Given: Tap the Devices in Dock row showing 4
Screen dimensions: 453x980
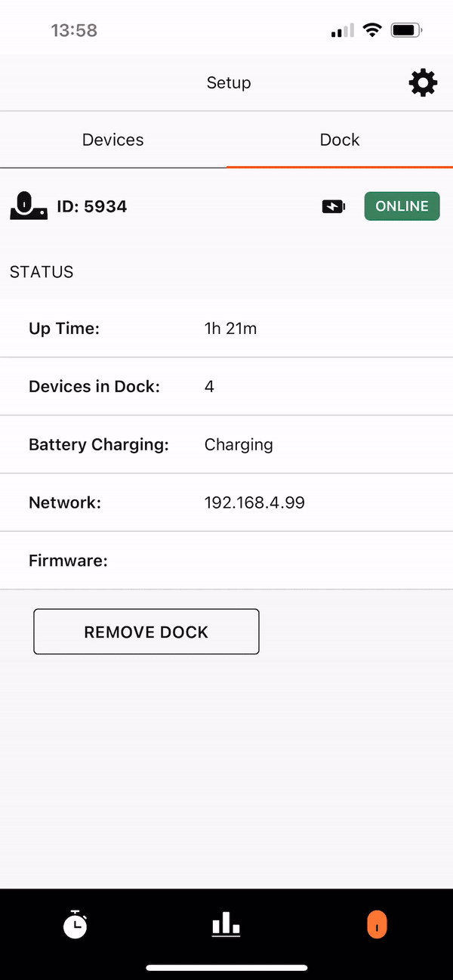Looking at the screenshot, I should pos(226,386).
